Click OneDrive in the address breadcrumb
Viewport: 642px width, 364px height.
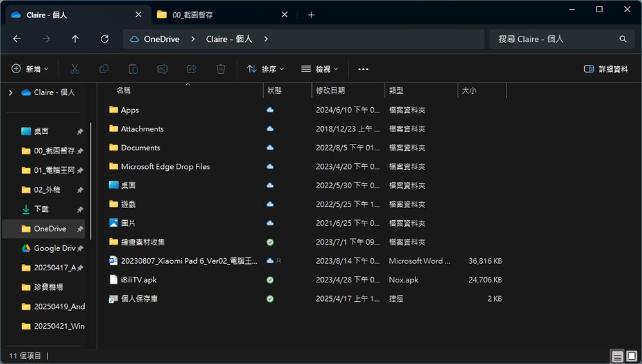(162, 39)
